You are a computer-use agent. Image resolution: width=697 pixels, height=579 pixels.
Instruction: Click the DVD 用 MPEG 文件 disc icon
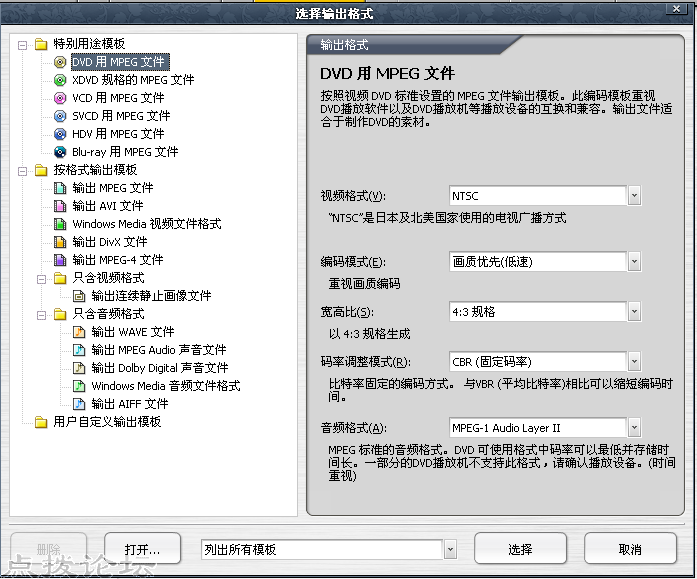(x=60, y=62)
